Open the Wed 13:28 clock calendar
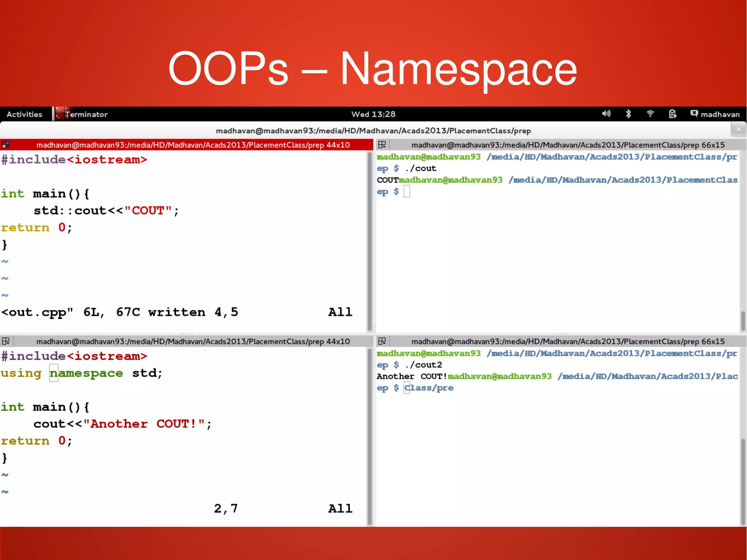 (373, 114)
